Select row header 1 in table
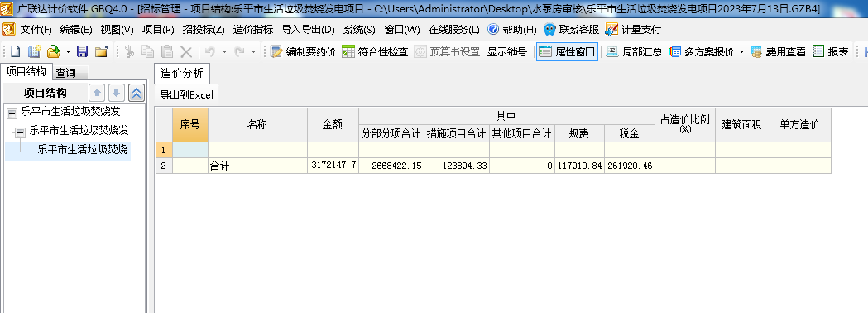 pos(163,150)
